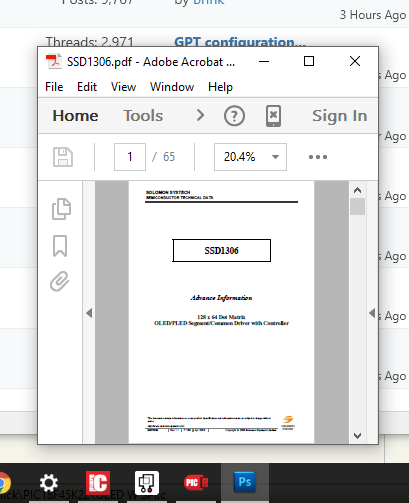Open the white schematic taskbar icon
Screen dimensions: 409x503
click(147, 482)
